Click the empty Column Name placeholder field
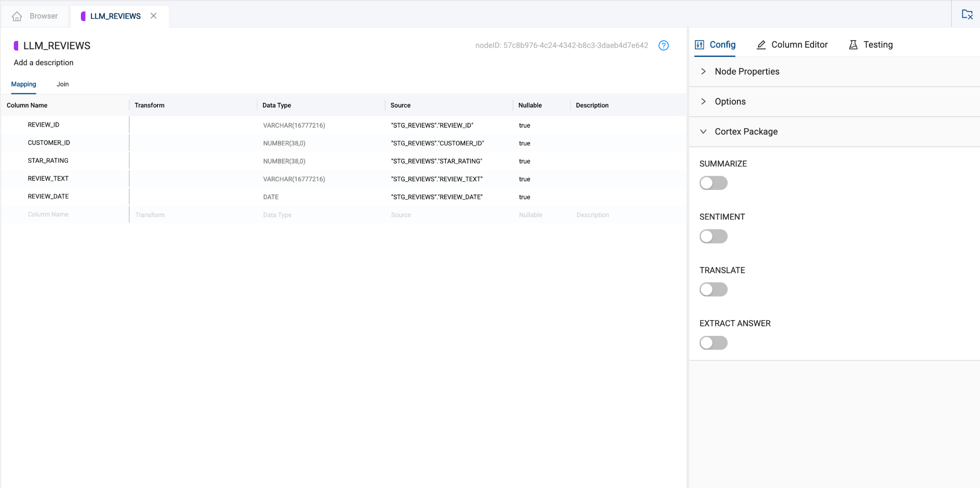The height and width of the screenshot is (488, 980). pos(48,214)
